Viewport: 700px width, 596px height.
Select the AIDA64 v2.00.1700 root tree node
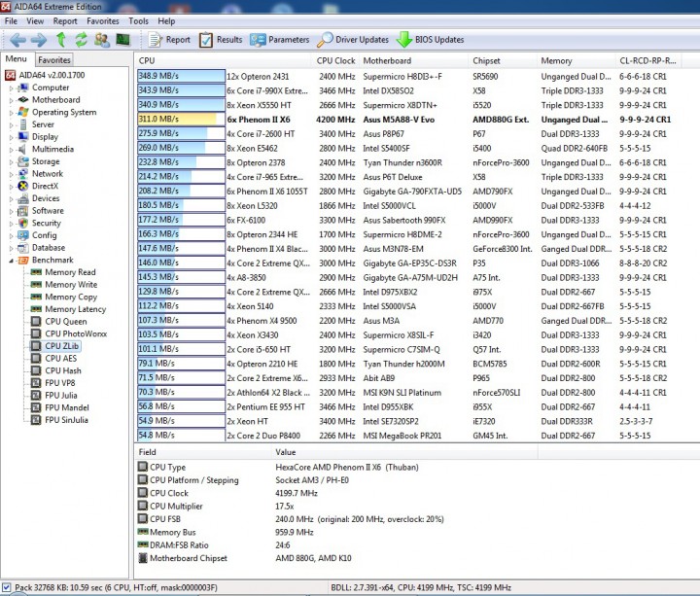pyautogui.click(x=46, y=75)
